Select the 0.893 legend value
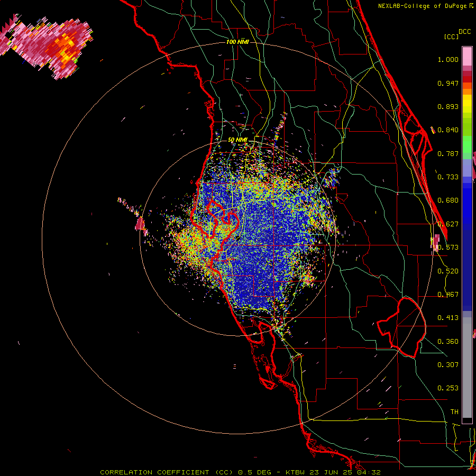This screenshot has height=476, width=476. pos(448,106)
